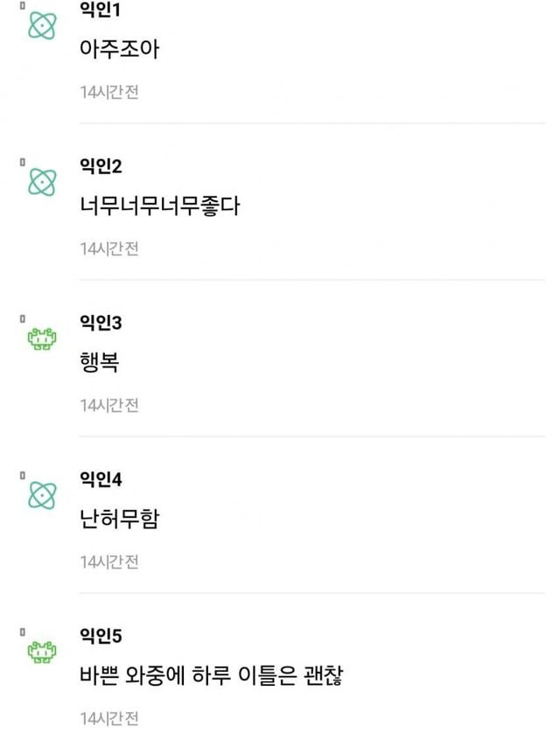Select the comment text "행복"

click(99, 362)
